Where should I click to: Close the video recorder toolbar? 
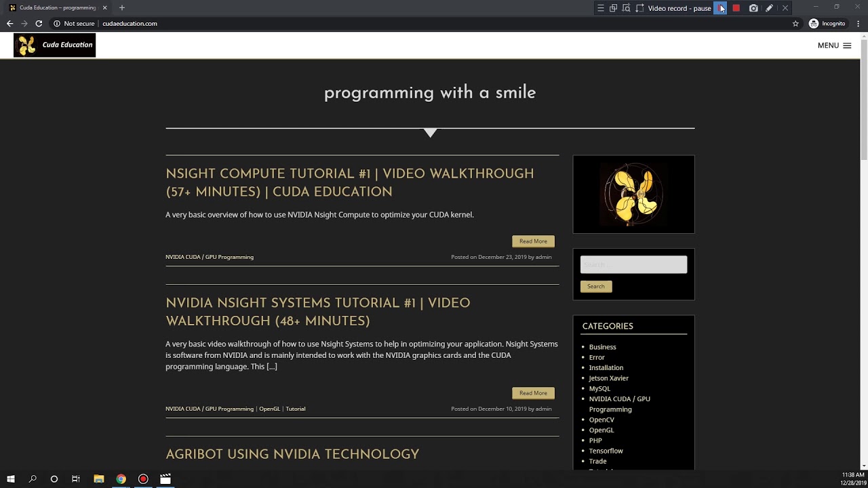[x=785, y=8]
